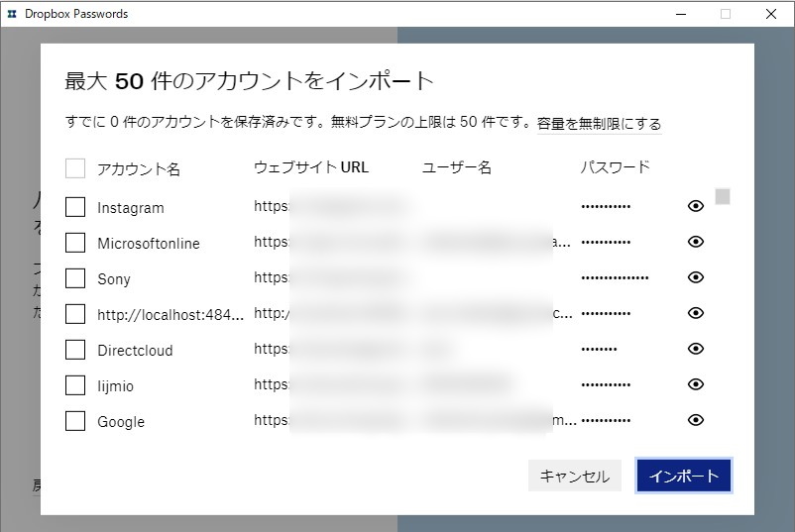The image size is (795, 532).
Task: Reveal the Sony password with eye icon
Action: pyautogui.click(x=696, y=277)
